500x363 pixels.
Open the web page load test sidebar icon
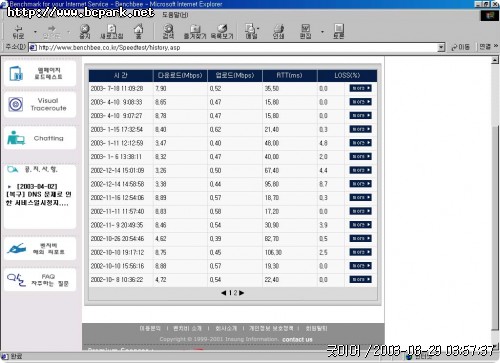pos(16,74)
